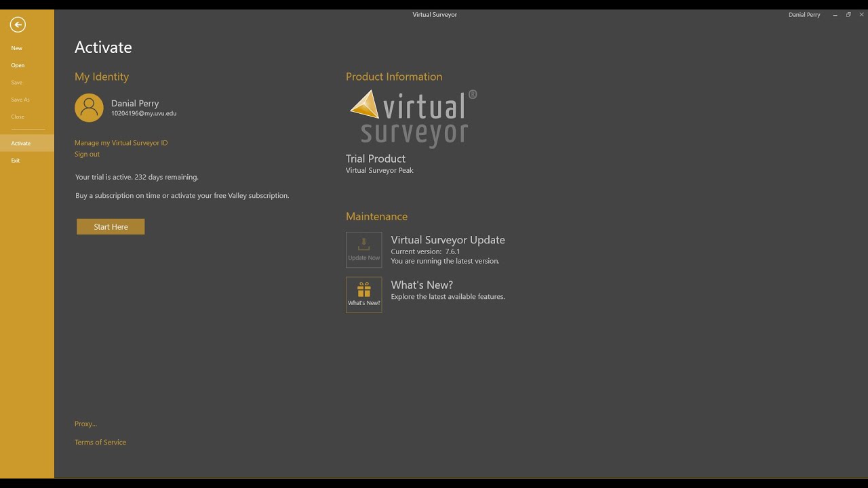Click the 'Buy a subscription on time' message
Viewport: 868px width, 488px height.
click(x=182, y=195)
